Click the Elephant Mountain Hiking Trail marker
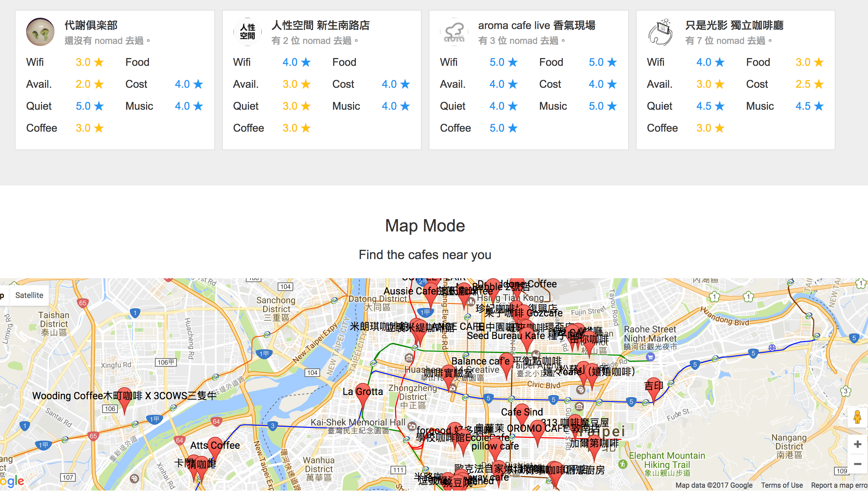The width and height of the screenshot is (868, 504). [623, 464]
